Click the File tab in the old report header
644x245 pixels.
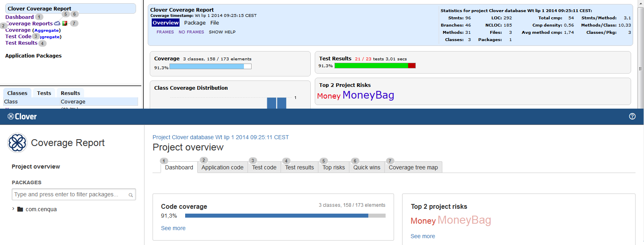215,23
